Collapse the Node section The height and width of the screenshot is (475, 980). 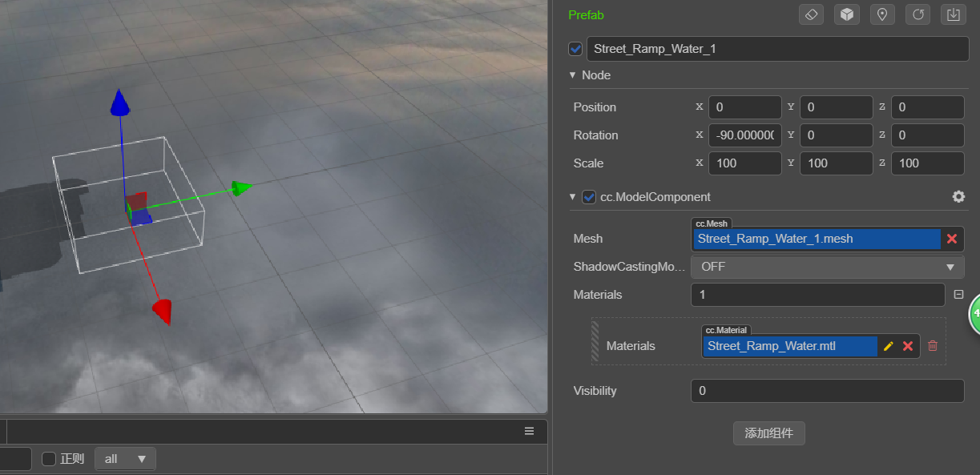(x=573, y=75)
